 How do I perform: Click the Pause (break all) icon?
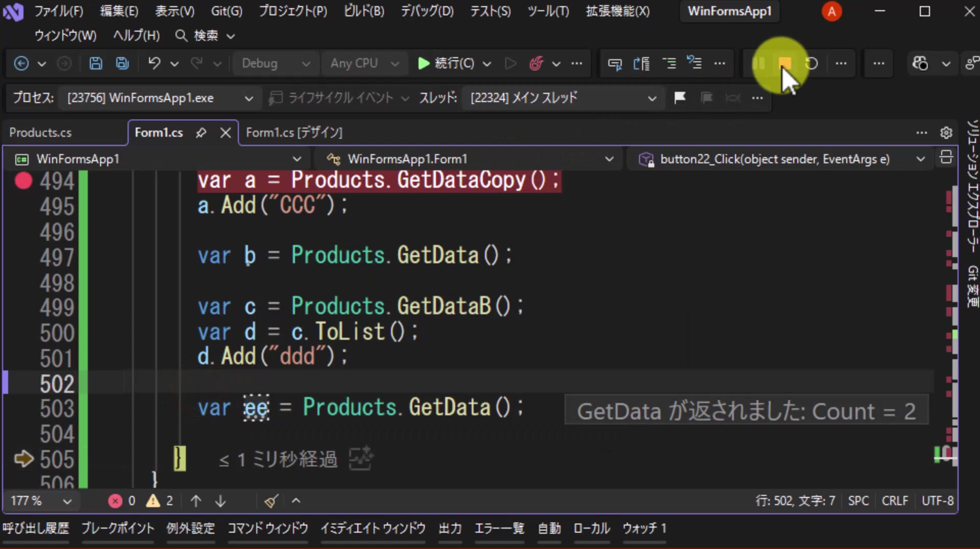[758, 63]
